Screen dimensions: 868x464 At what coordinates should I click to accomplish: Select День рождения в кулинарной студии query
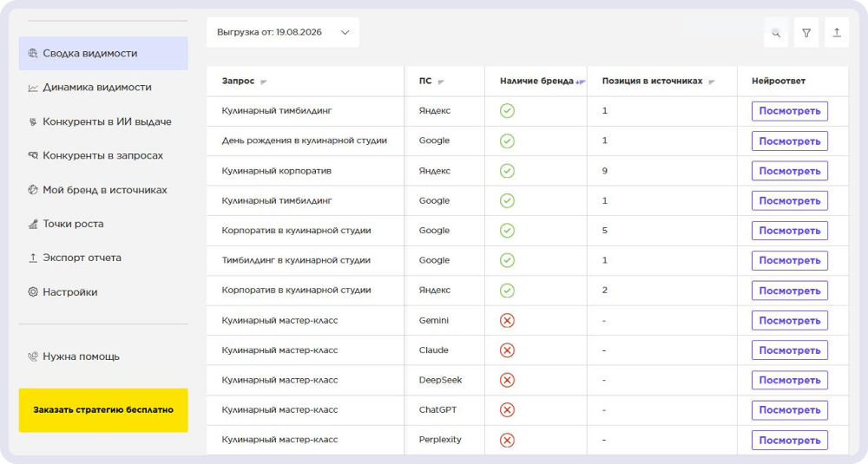tap(305, 141)
